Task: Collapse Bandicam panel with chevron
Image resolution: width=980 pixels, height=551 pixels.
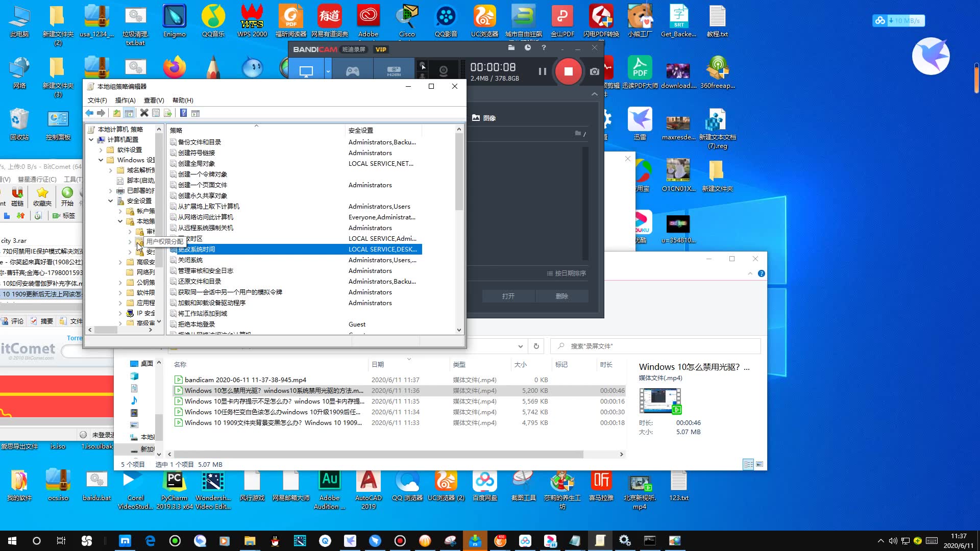Action: pyautogui.click(x=595, y=94)
